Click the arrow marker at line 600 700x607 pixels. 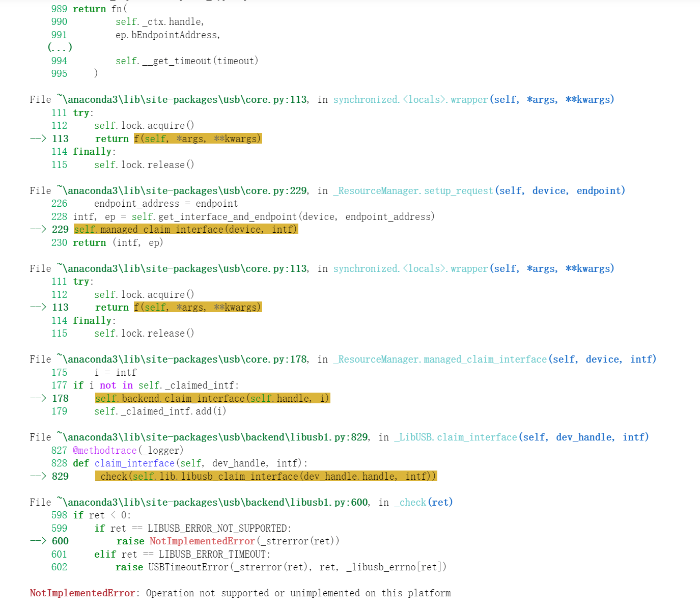point(38,541)
